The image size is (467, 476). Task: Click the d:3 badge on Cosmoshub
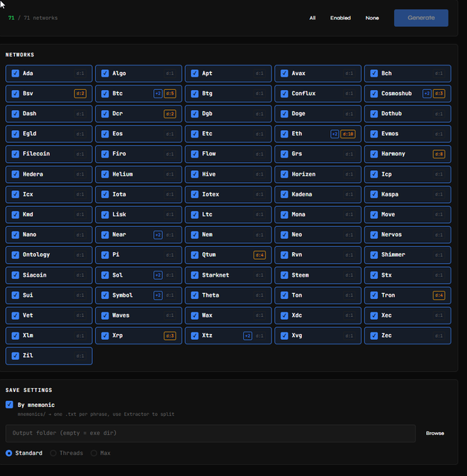point(439,94)
